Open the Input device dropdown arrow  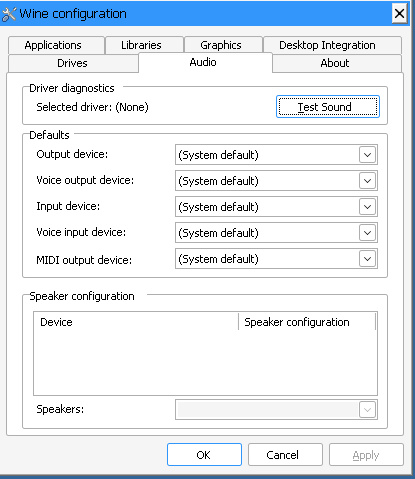tap(367, 207)
